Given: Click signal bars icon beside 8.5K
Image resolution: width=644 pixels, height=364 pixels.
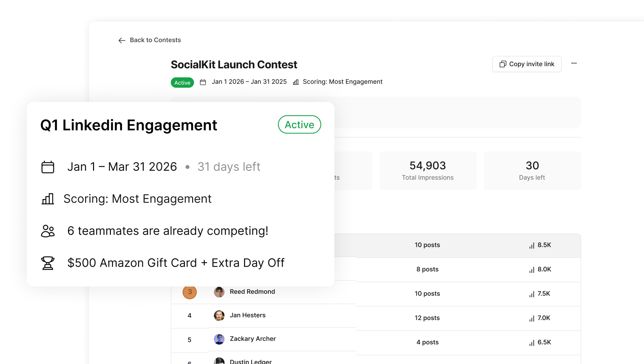Looking at the screenshot, I should pos(532,246).
